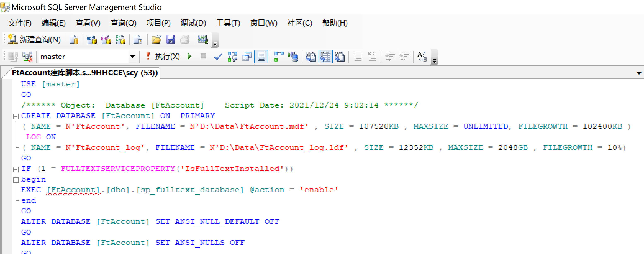The image size is (644, 254).
Task: Click the SET ANSI_NULL_DEFAULT OFF statement
Action: [217, 221]
